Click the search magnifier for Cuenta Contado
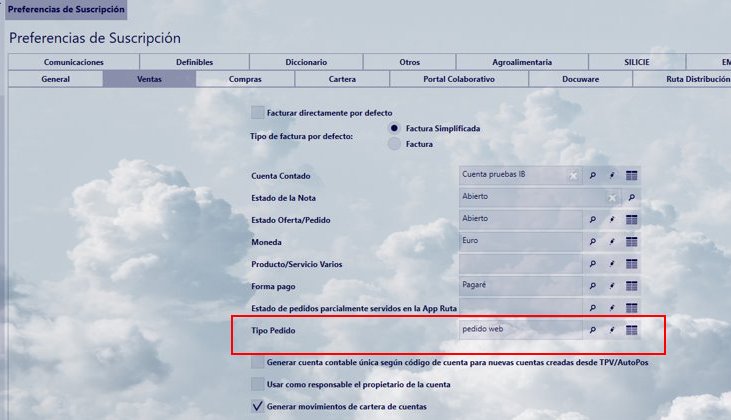The height and width of the screenshot is (420, 731). 592,175
